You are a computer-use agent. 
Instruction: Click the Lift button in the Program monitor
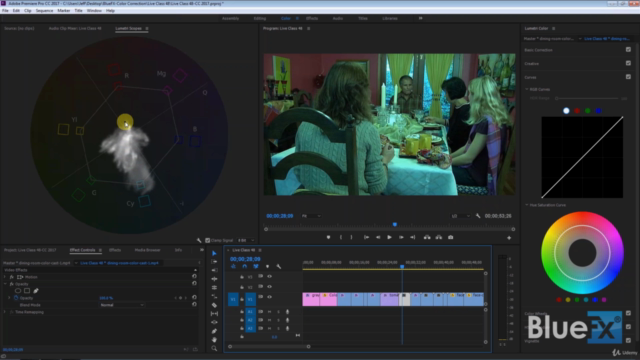coord(427,237)
